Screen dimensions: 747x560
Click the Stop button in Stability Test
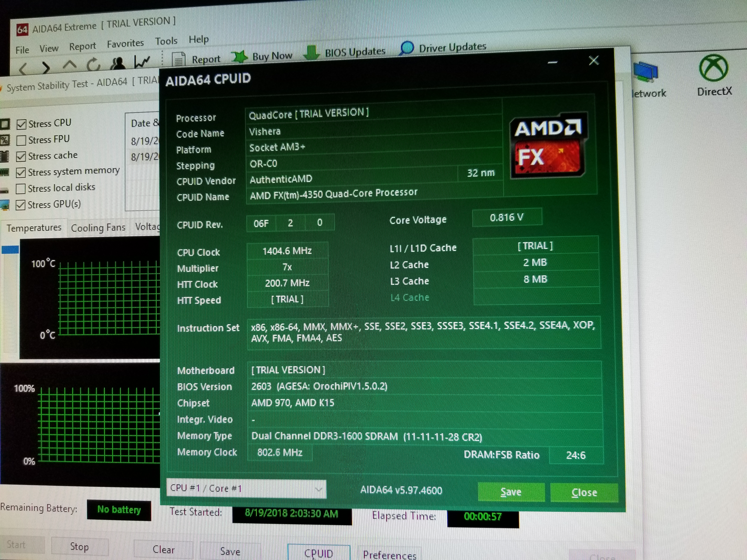pos(80,546)
